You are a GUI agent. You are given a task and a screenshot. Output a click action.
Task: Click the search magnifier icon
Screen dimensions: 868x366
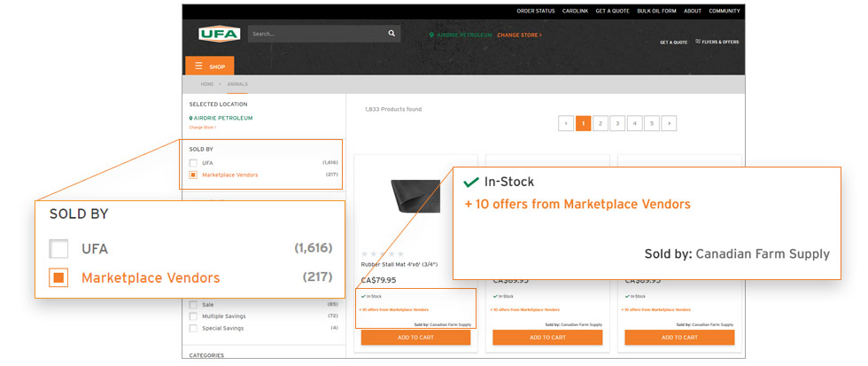(391, 34)
